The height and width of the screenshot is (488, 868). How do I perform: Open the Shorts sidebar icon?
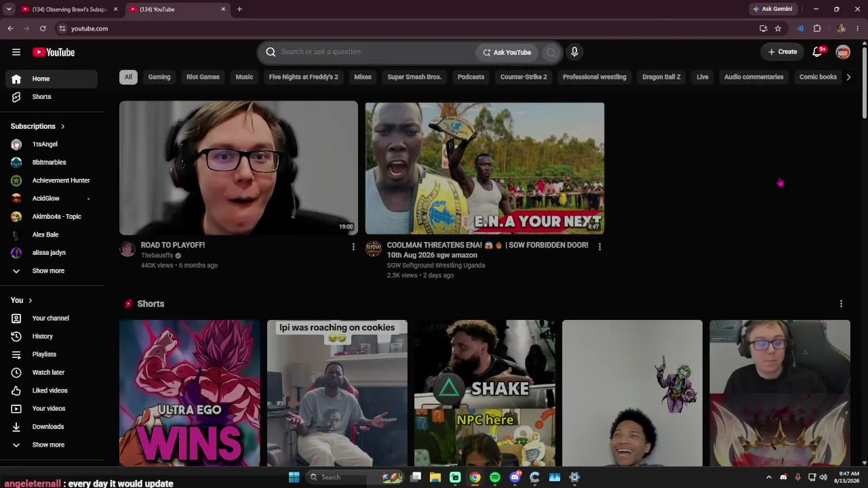(x=16, y=97)
